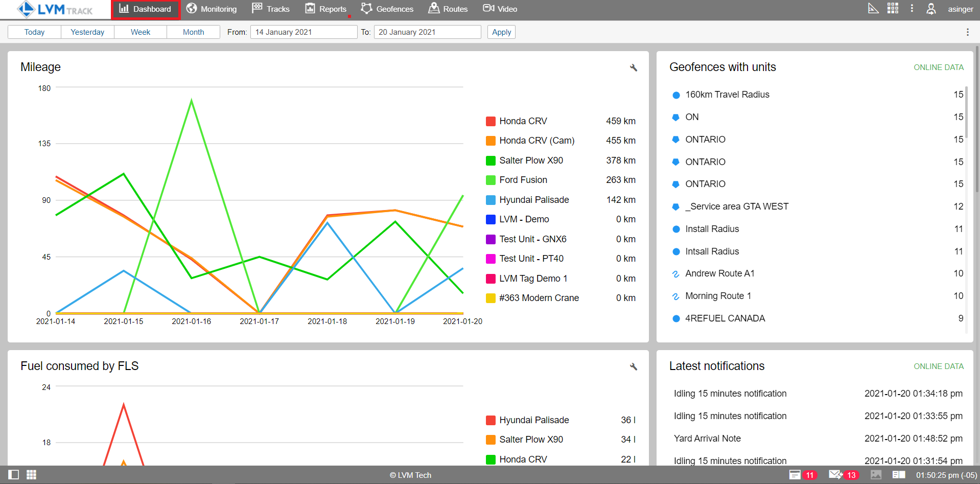Open the From date picker field
The width and height of the screenshot is (980, 484).
304,32
